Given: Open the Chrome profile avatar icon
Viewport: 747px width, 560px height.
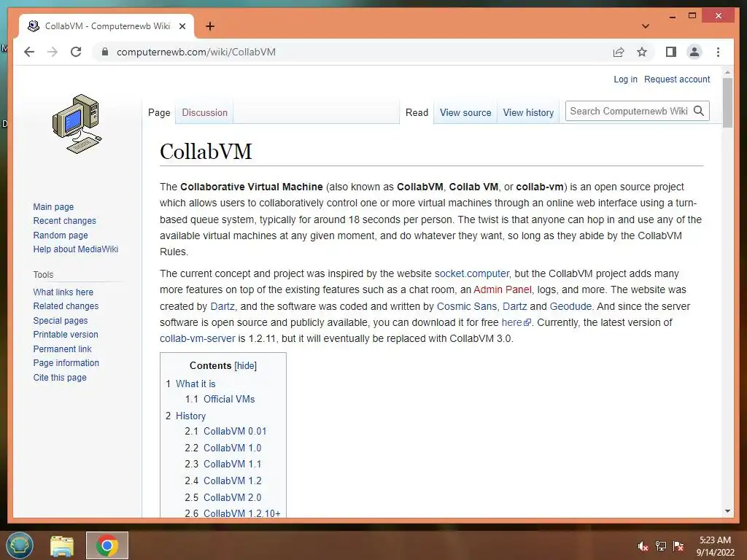Looking at the screenshot, I should [x=694, y=52].
